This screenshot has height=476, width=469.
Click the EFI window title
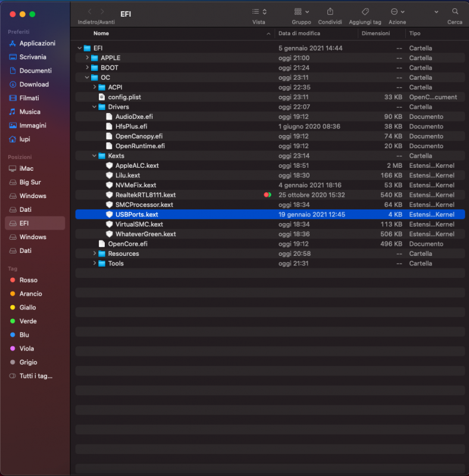point(126,14)
